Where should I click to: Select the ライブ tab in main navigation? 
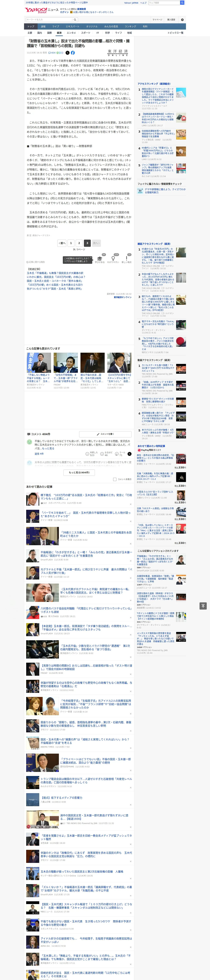point(56,26)
